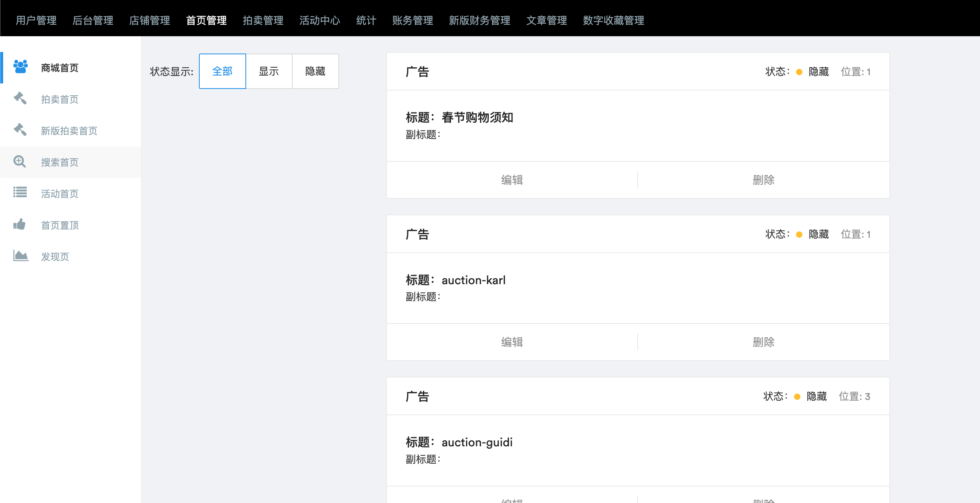980x503 pixels.
Task: Open the 用户管理 menu
Action: 36,20
